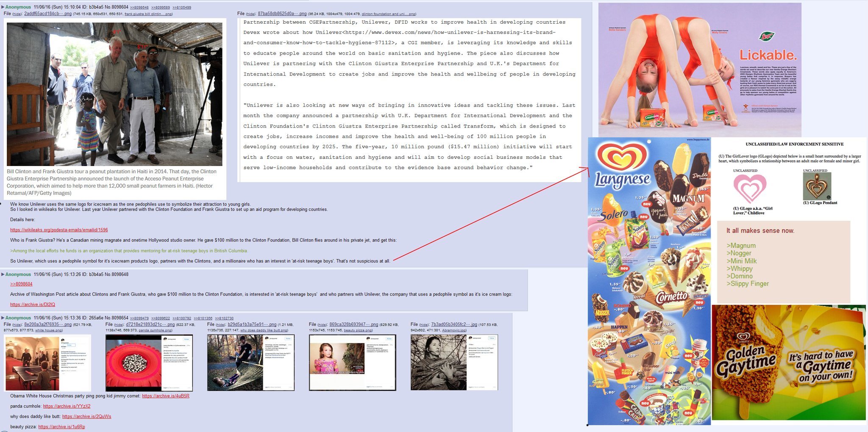Viewport: 868px width, 432px height.
Task: Click poster ID 265a6e
Action: tap(97, 318)
